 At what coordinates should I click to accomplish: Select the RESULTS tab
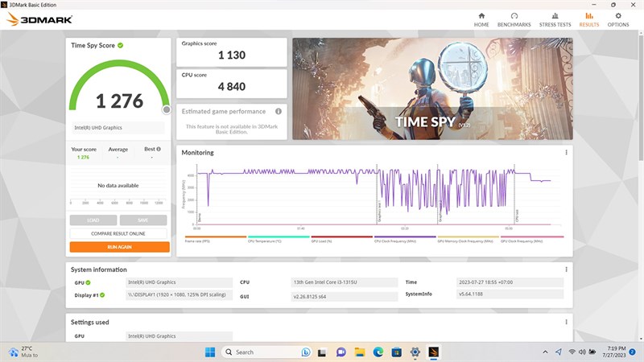pos(589,19)
